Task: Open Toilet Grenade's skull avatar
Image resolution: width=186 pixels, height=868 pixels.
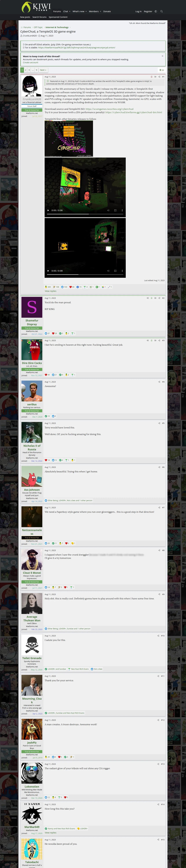Action: point(32,645)
